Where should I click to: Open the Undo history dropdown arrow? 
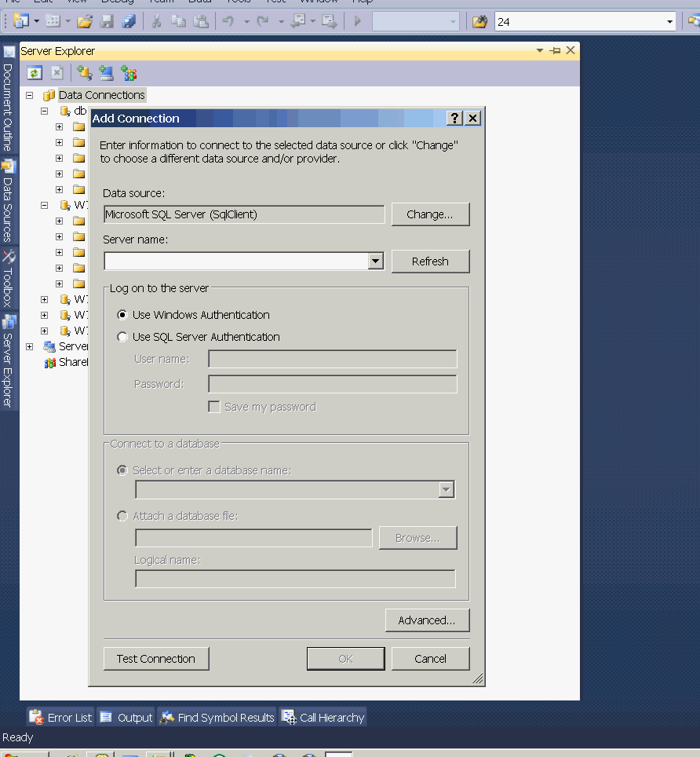pyautogui.click(x=246, y=22)
